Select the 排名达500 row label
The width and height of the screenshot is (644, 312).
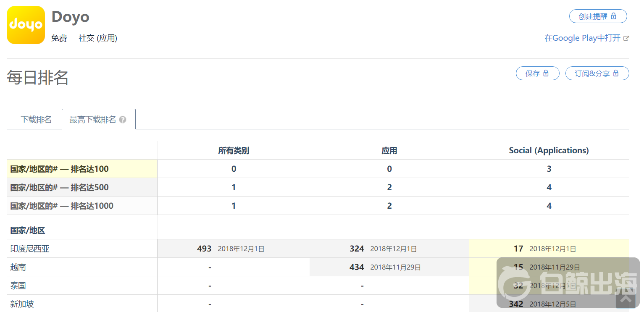[60, 187]
